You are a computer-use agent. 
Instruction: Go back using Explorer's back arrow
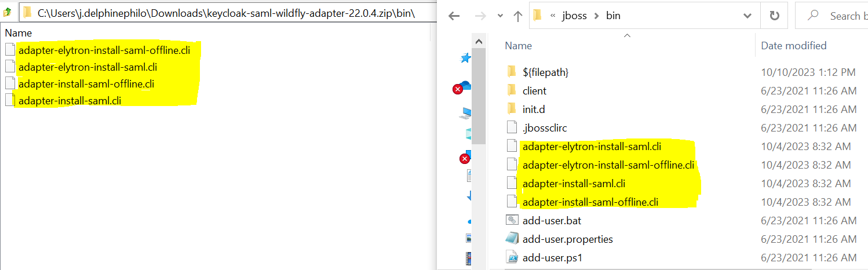tap(454, 16)
